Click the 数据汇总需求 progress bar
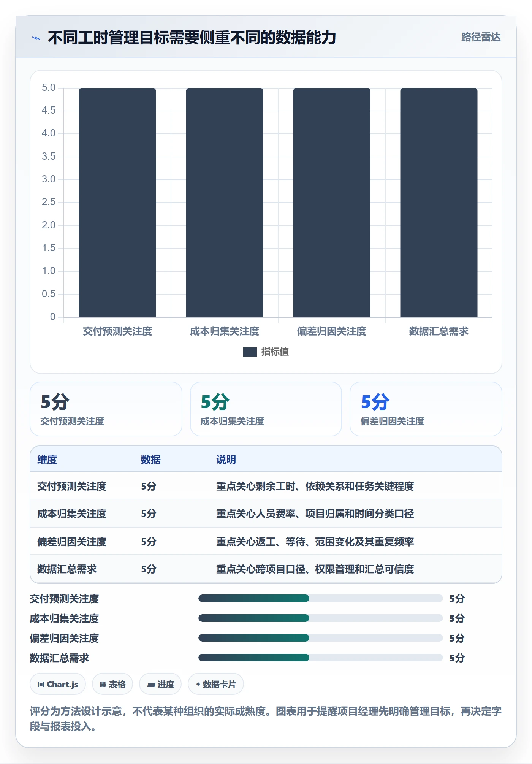This screenshot has height=764, width=532. point(321,658)
